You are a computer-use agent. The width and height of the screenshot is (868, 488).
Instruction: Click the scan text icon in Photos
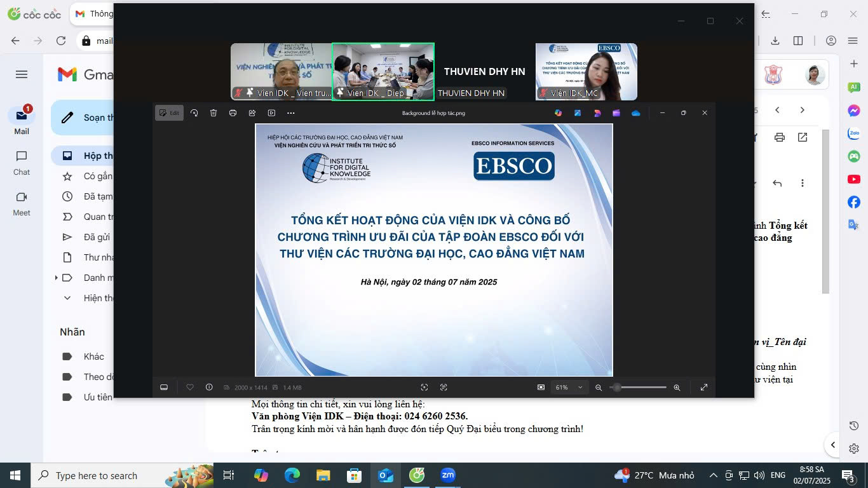[444, 388]
